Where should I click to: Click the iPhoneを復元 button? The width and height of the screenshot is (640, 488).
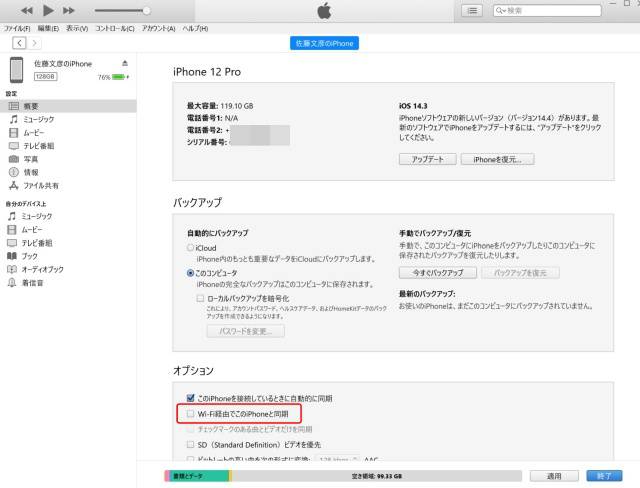pos(498,159)
